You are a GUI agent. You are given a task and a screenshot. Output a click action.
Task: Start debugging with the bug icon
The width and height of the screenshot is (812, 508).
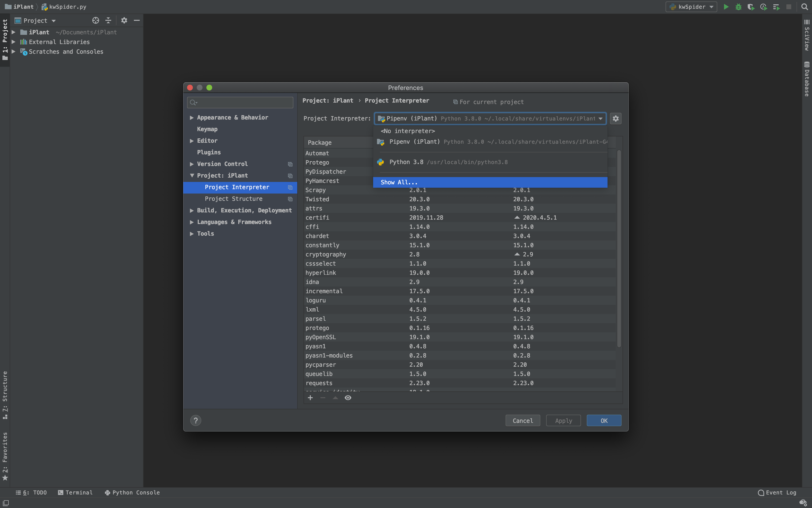(738, 7)
